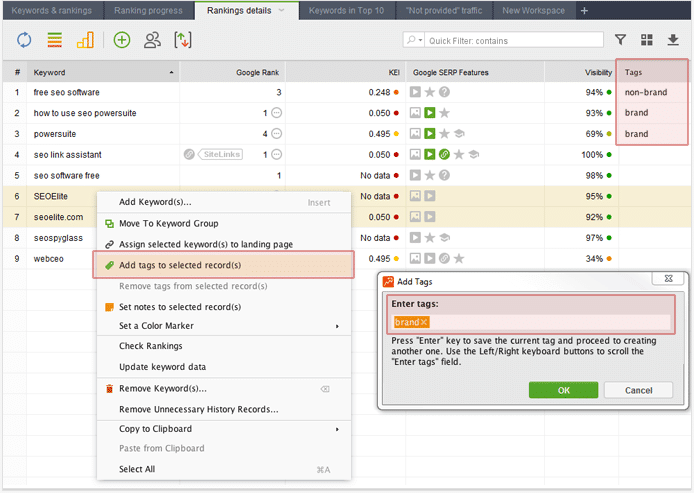694x493 pixels.
Task: Click ellipsis circle in how to use seo powersuite row
Action: 276,113
